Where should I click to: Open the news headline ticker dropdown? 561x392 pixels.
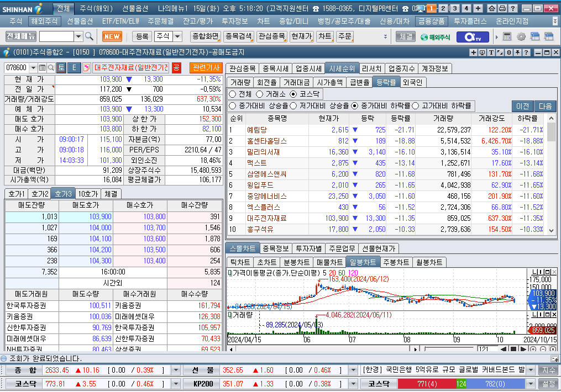click(x=531, y=370)
